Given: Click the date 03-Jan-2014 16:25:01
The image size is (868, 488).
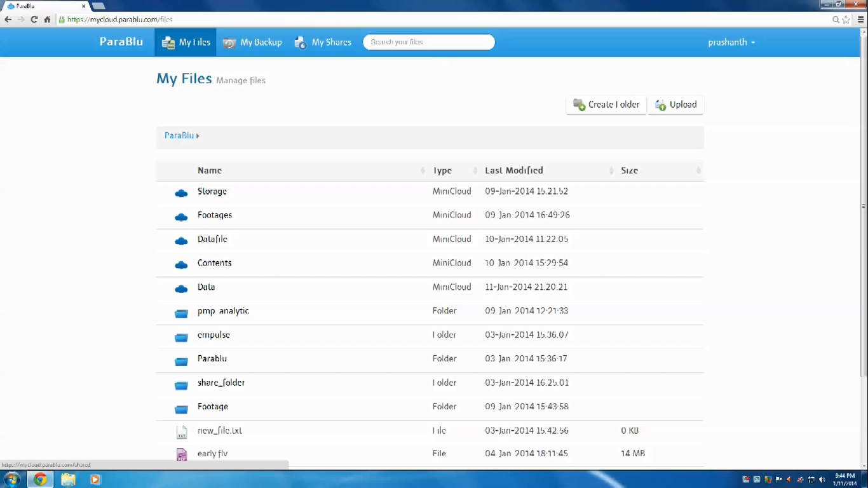Looking at the screenshot, I should click(527, 383).
